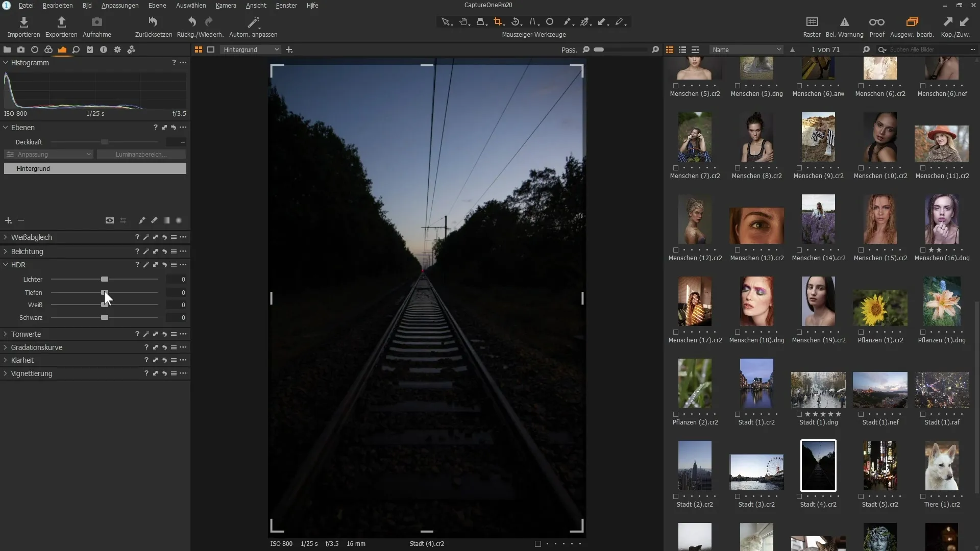This screenshot has height=551, width=980.
Task: Open the Metadata info tool tab
Action: click(x=104, y=49)
